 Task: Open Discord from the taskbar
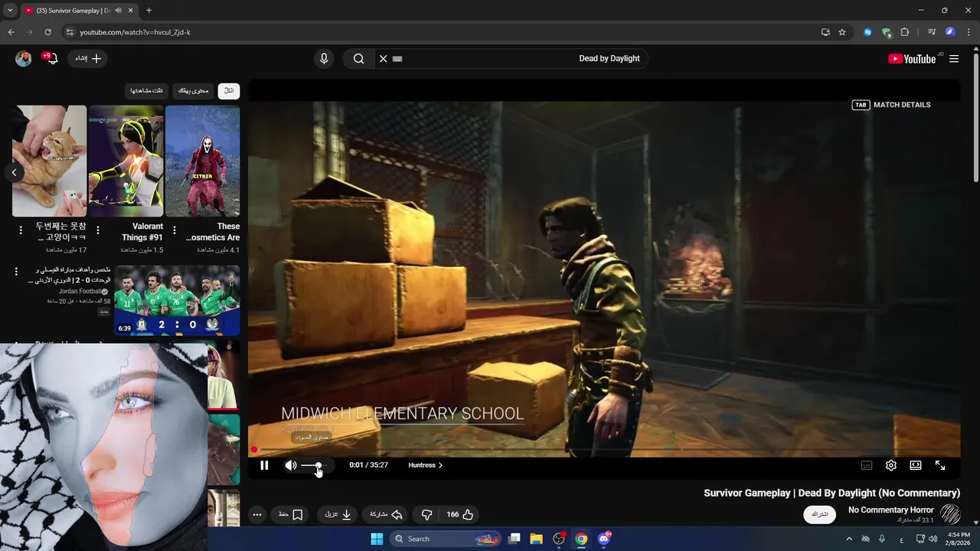click(604, 539)
